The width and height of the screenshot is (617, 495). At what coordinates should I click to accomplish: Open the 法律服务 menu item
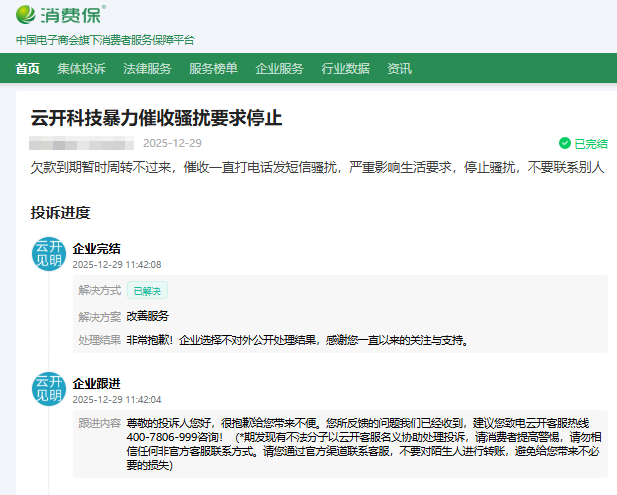[147, 69]
